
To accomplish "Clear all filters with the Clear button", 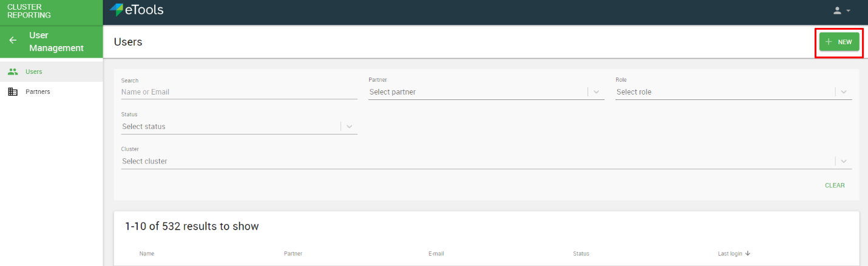I will coord(835,185).
